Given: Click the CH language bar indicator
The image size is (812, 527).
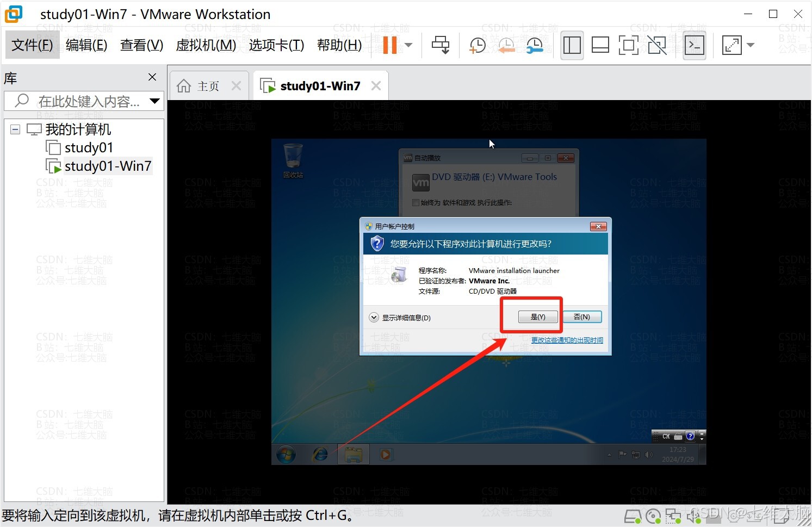Looking at the screenshot, I should pos(666,436).
